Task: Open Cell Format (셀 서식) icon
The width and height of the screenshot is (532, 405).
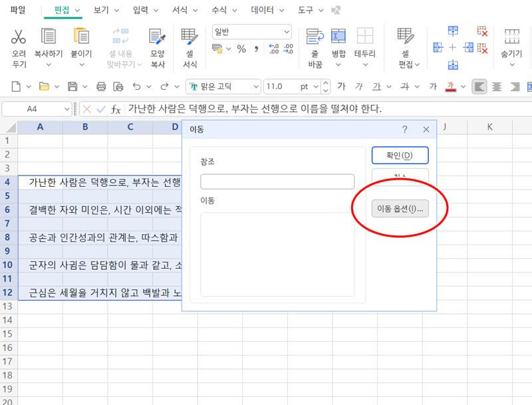Action: tap(190, 37)
